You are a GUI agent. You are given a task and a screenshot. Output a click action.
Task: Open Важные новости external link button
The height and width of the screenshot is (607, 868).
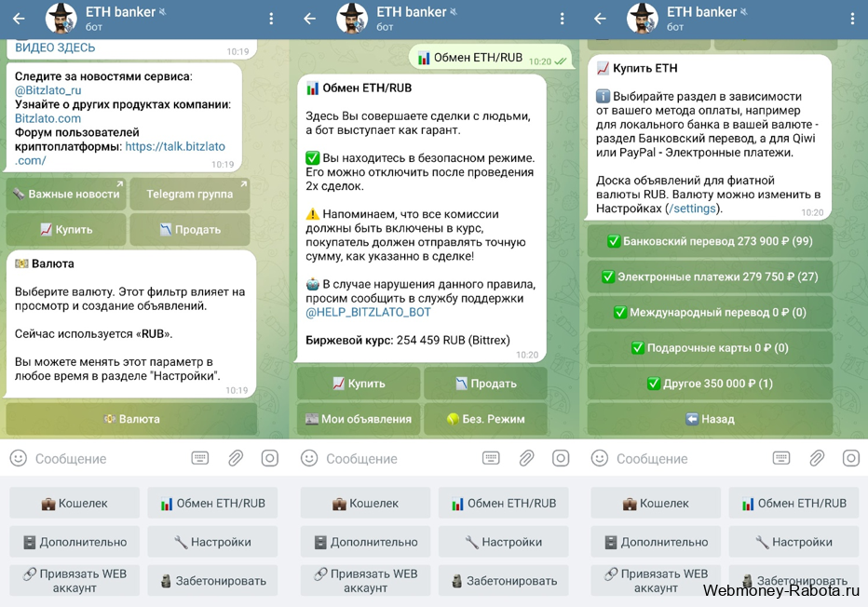tap(66, 194)
